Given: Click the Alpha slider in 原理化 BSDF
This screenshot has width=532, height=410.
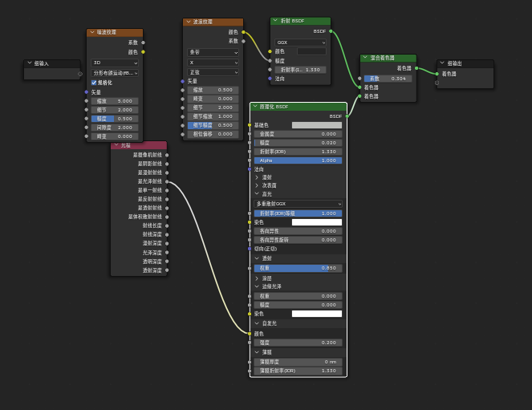Looking at the screenshot, I should (298, 160).
